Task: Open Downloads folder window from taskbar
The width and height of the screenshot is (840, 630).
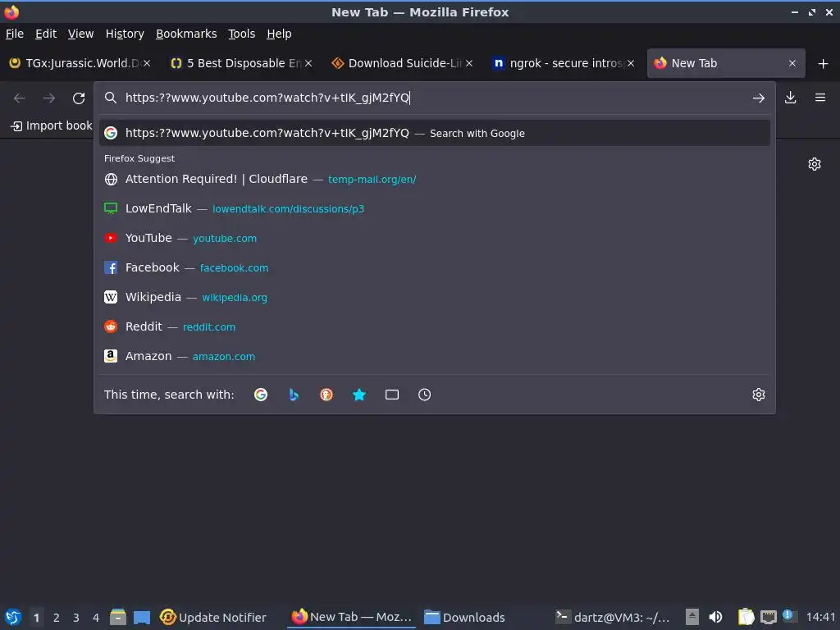Action: (x=464, y=617)
